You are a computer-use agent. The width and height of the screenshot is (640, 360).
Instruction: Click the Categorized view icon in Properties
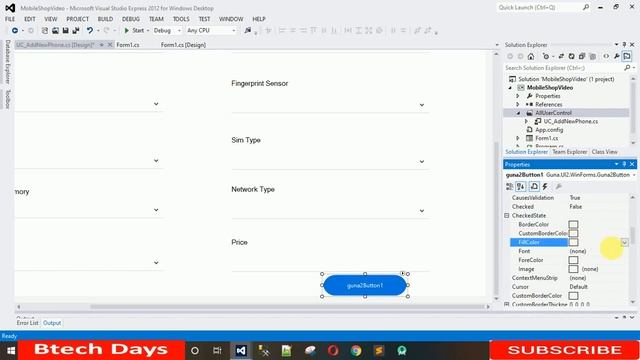[509, 187]
